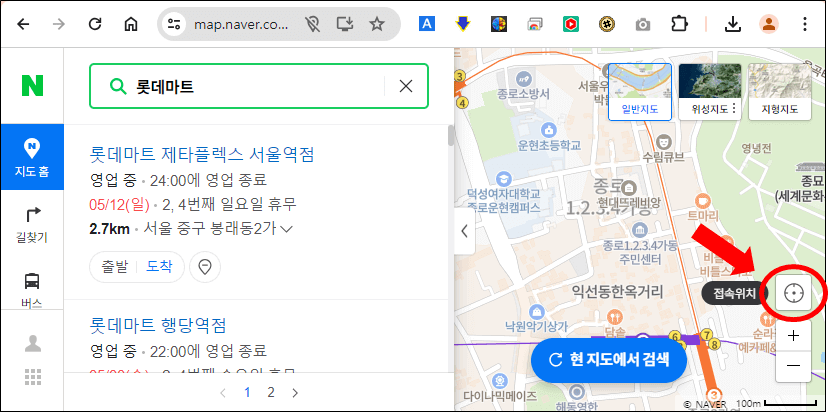This screenshot has height=412, width=828.
Task: Click the install app icon in address bar
Action: coord(345,24)
